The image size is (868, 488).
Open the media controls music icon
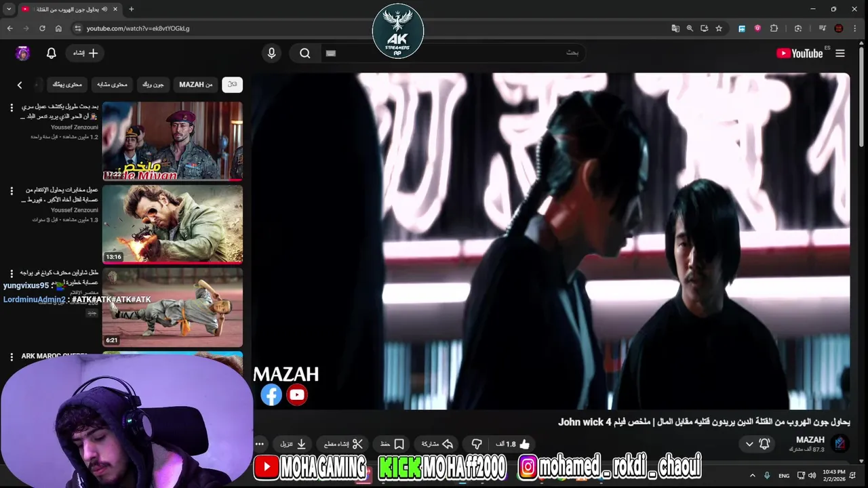[x=823, y=28]
